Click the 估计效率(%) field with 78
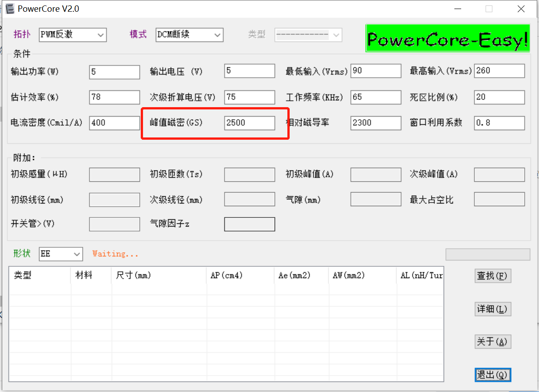Screen dimensions: 539x392 click(x=114, y=97)
